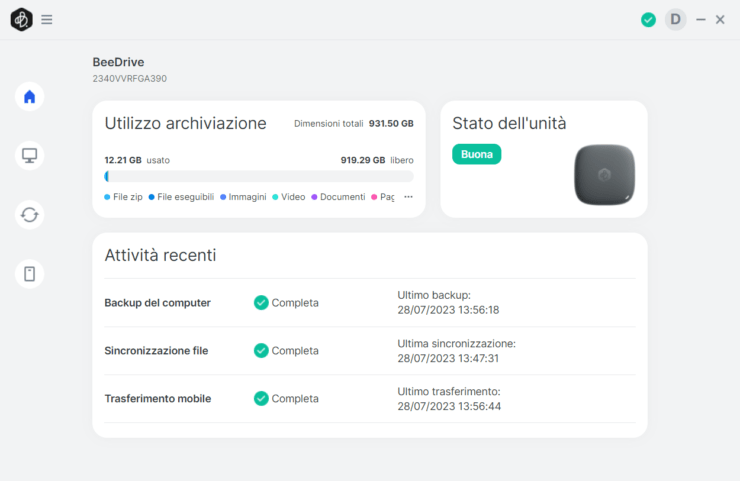Click the Buona status badge
Viewport: 740px width, 481px height.
[476, 155]
